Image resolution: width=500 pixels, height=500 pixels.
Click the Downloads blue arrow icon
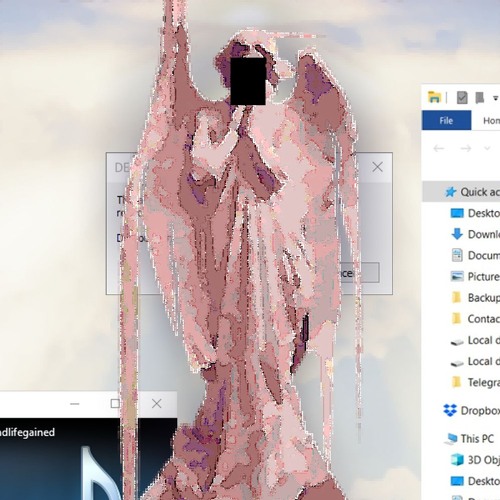(457, 234)
